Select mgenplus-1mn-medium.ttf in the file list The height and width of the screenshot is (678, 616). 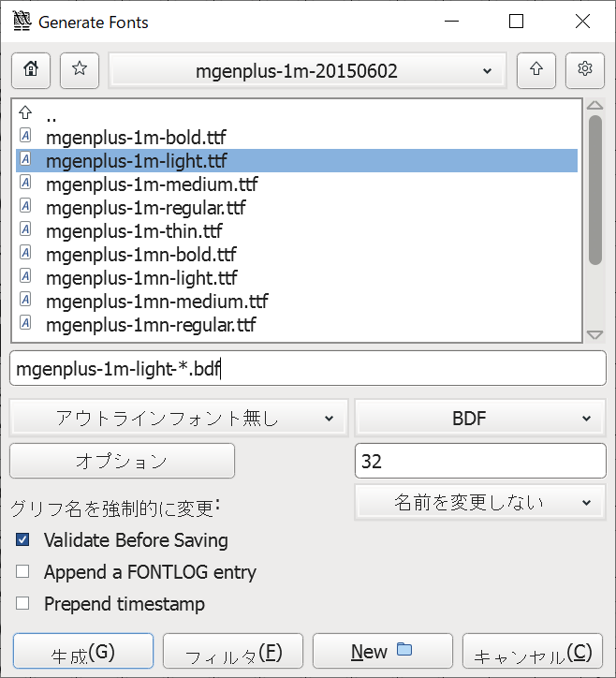pos(297,301)
